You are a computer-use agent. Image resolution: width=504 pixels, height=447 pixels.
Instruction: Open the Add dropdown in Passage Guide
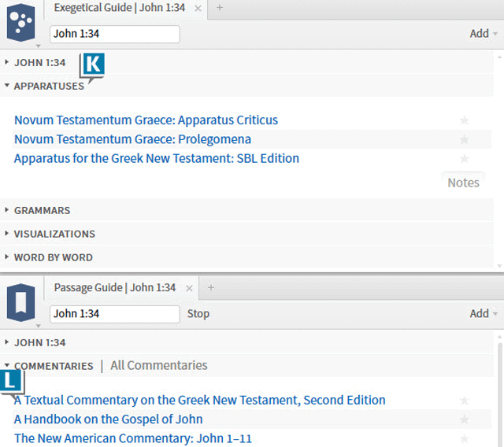tap(484, 313)
